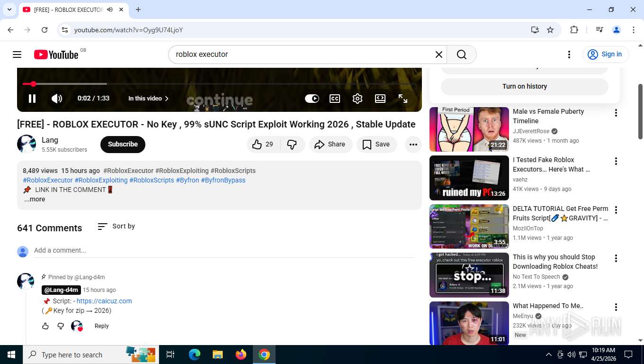The width and height of the screenshot is (644, 364).
Task: Sign in to YouTube
Action: pyautogui.click(x=606, y=55)
